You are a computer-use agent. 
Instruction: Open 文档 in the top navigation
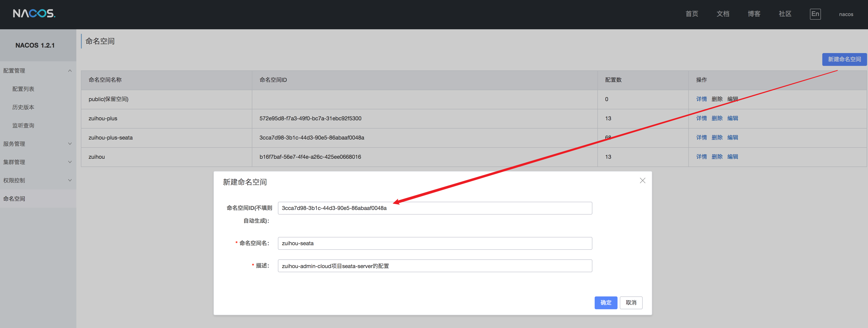point(723,14)
